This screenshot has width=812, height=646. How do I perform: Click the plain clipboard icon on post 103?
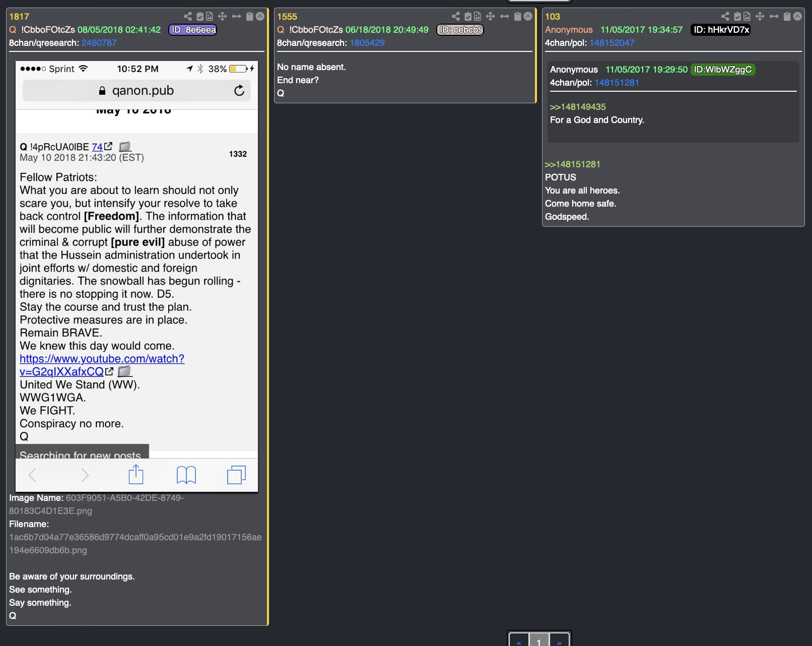787,16
